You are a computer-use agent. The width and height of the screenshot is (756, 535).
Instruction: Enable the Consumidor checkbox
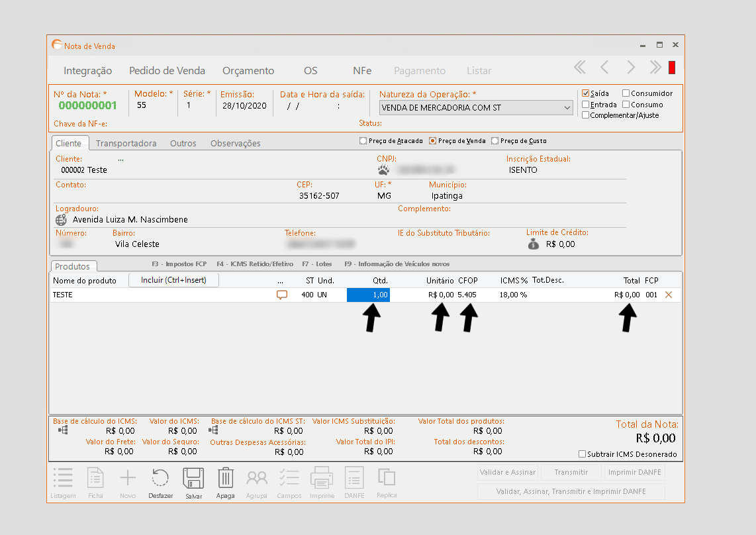pos(626,93)
